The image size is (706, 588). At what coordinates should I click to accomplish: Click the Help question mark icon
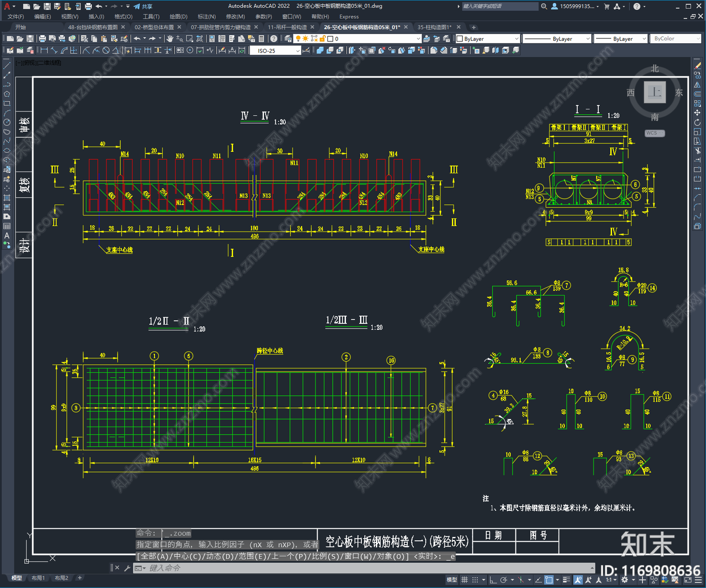[274, 39]
